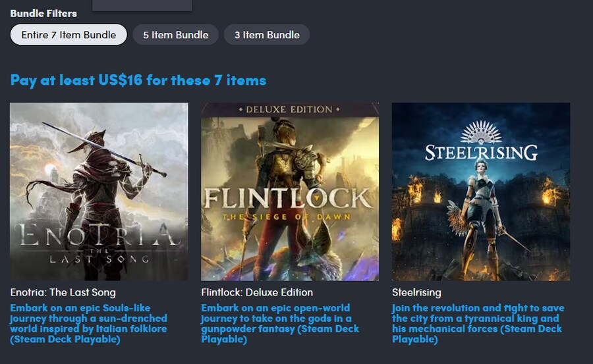Click the dark panel above the bundle filters
The width and height of the screenshot is (593, 364).
tap(142, 5)
